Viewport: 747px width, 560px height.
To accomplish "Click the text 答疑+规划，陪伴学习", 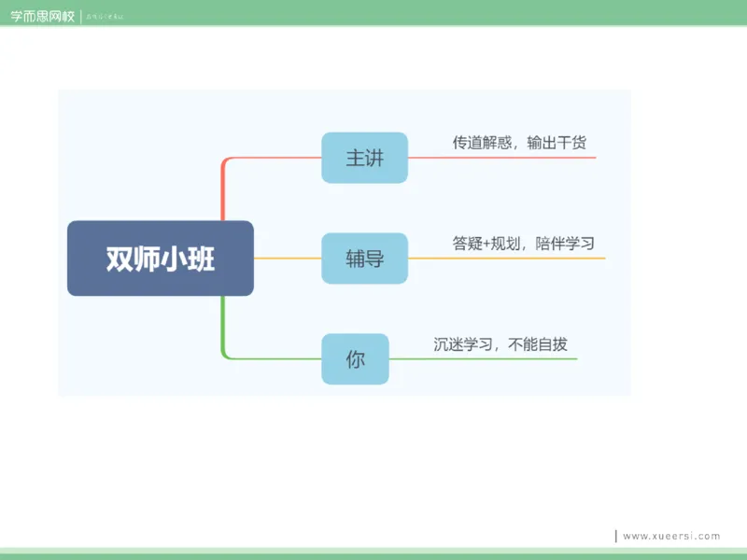I will [x=523, y=244].
